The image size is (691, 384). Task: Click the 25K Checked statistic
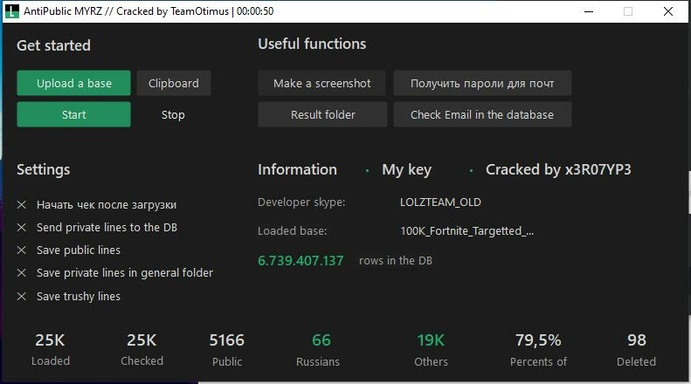(x=142, y=350)
